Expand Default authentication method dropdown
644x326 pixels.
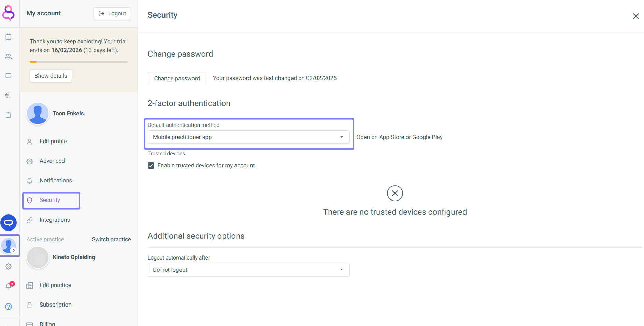pos(248,137)
